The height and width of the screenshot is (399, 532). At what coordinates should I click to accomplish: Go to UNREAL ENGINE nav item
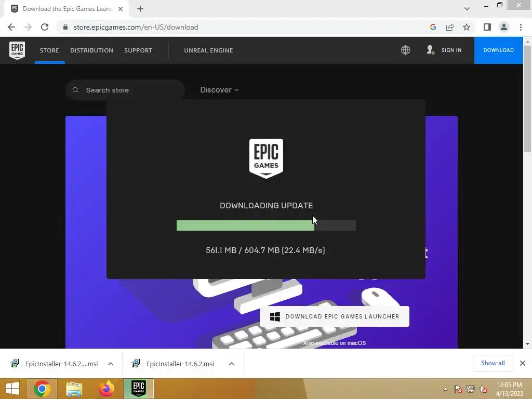(x=208, y=50)
